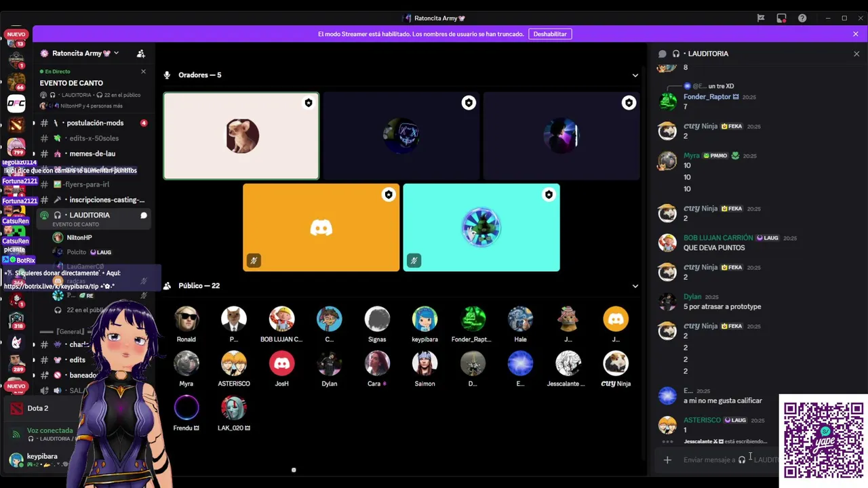Open LAK_020 avatar in audience
Screen dimensions: 868x488
[234, 408]
